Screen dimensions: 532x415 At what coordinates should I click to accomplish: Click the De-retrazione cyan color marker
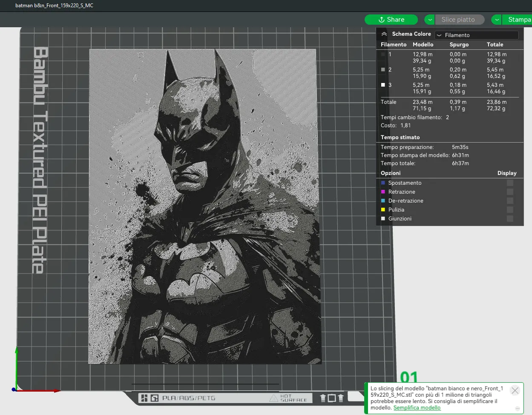point(383,200)
